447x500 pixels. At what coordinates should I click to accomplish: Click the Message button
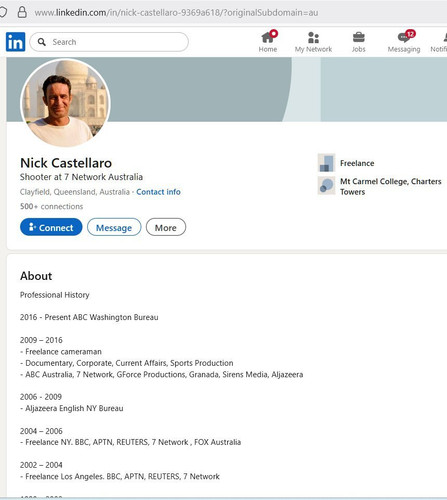[x=114, y=227]
